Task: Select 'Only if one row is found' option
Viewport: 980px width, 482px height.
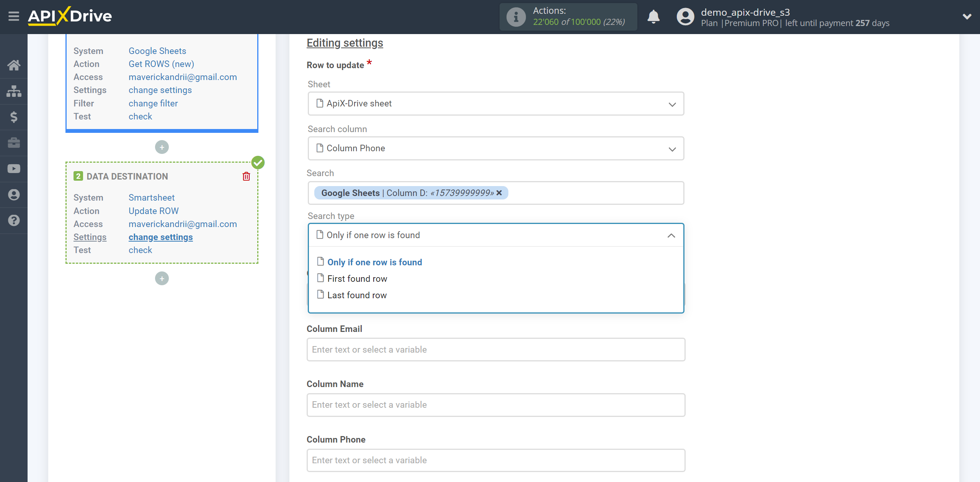Action: point(374,261)
